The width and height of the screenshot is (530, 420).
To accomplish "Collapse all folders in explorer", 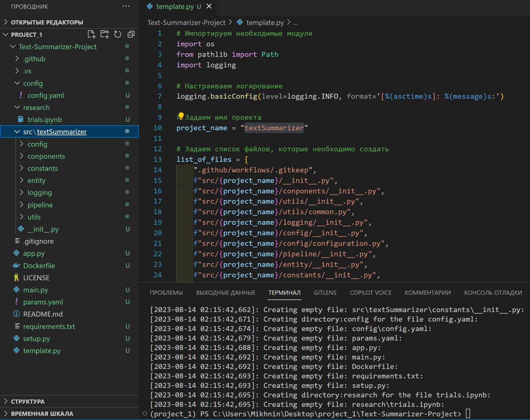I will 131,34.
